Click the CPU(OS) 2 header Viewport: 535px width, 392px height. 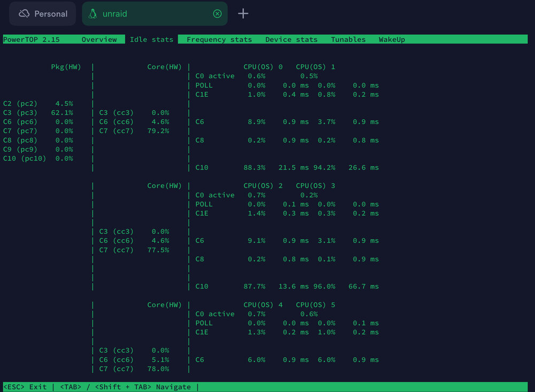click(263, 186)
